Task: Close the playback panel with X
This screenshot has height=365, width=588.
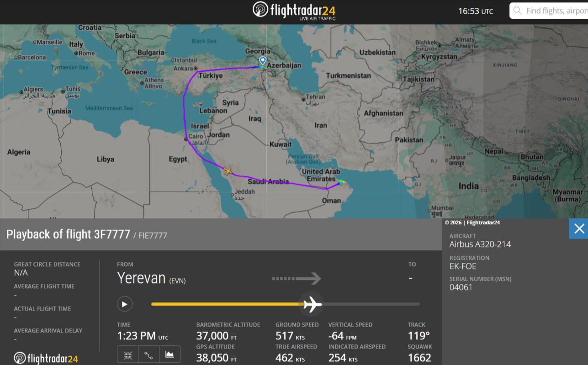Action: pos(578,229)
